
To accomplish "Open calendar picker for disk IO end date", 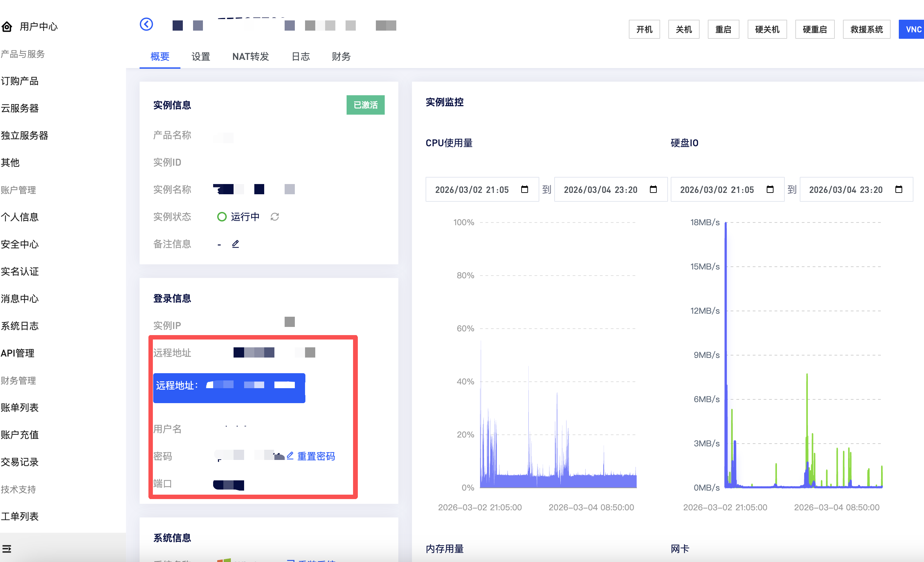I will (898, 189).
